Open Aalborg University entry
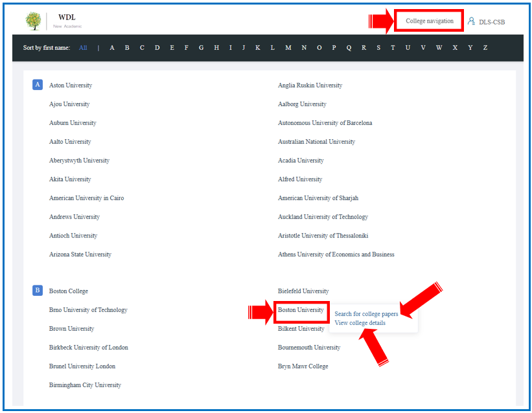Screen dimensions: 532x413 pyautogui.click(x=302, y=104)
